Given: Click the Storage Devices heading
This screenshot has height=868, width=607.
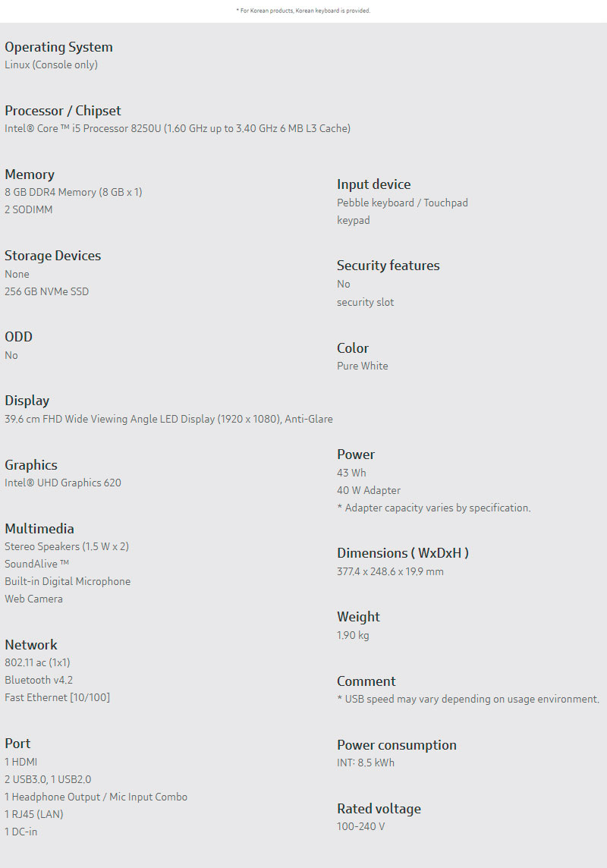Looking at the screenshot, I should (52, 256).
